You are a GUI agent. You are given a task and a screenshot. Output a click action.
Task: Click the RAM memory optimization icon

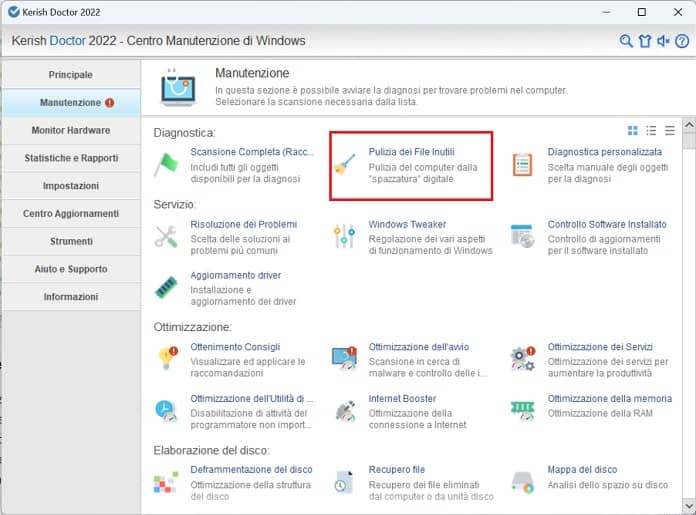click(x=522, y=411)
